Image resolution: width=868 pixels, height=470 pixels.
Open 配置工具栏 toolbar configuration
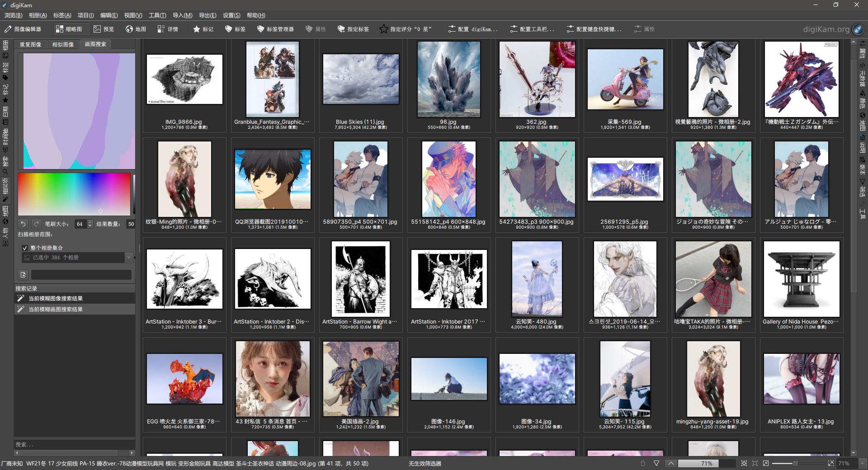tap(532, 29)
